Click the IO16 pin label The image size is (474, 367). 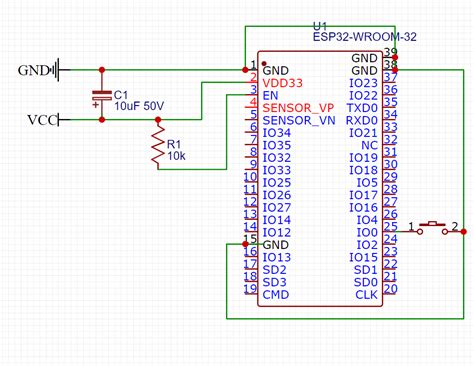click(x=363, y=208)
